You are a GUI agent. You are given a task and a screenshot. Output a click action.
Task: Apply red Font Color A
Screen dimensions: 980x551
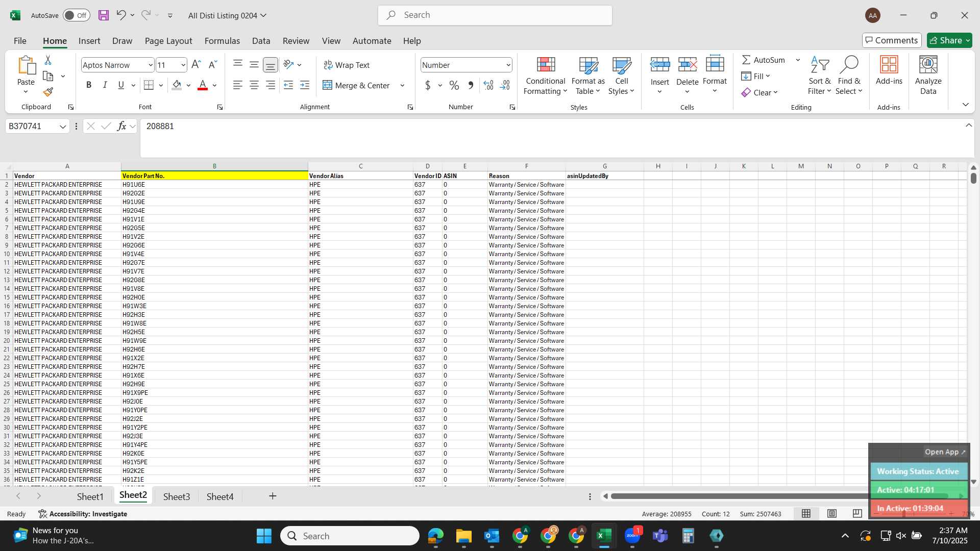pyautogui.click(x=203, y=85)
